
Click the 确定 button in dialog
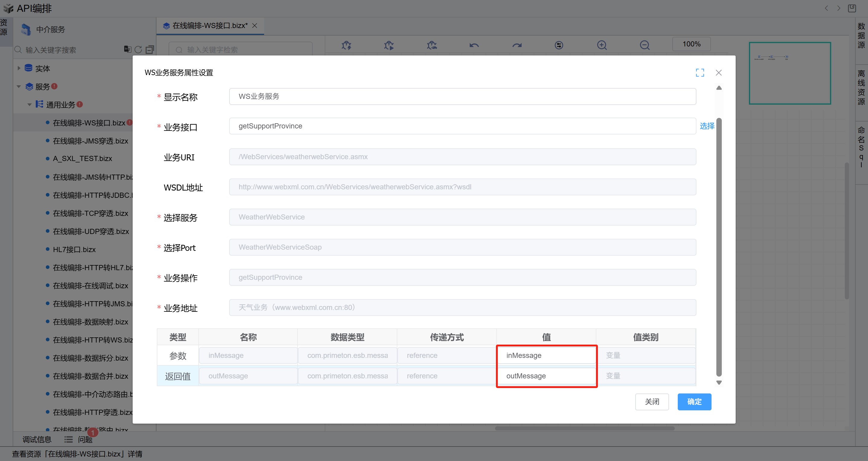click(694, 402)
